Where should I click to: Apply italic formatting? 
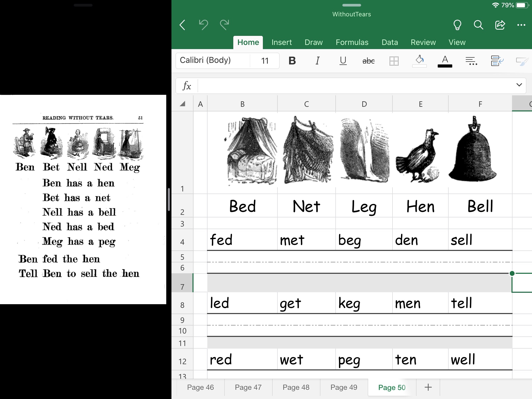click(x=317, y=61)
